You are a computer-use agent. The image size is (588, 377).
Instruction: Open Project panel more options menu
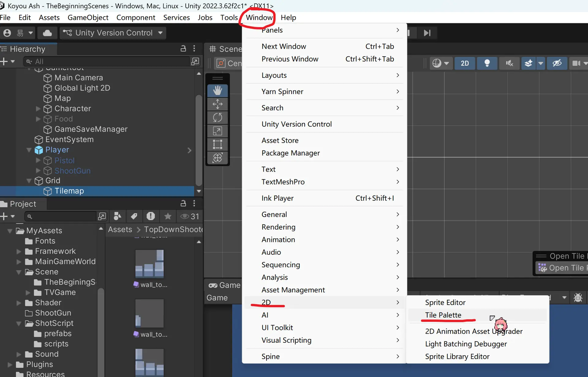click(194, 203)
